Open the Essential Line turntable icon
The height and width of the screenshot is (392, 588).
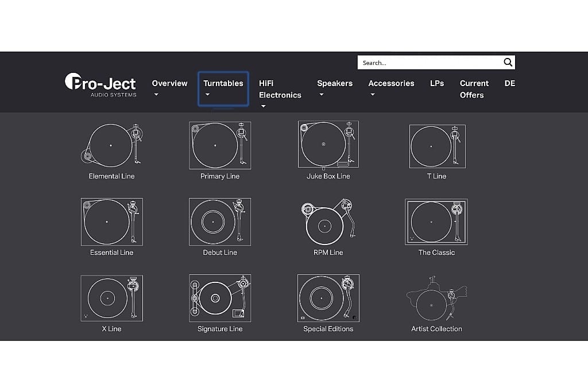[x=112, y=222]
